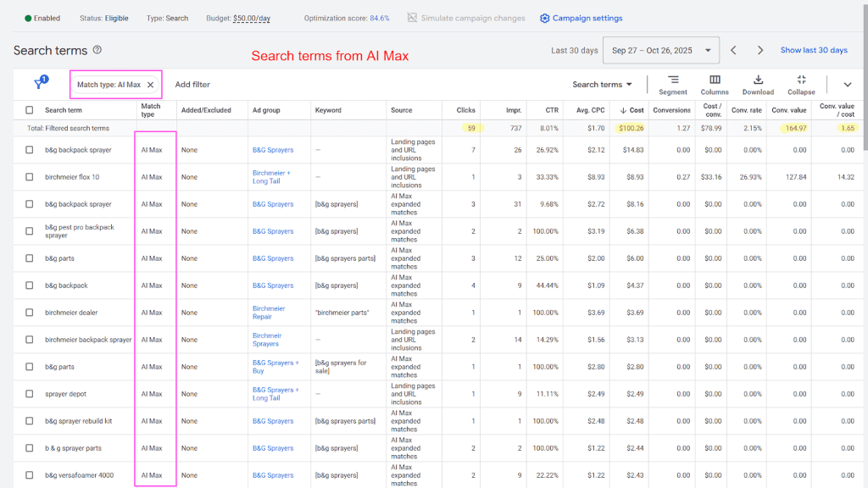Screen dimensions: 868x488
Task: Open the filter funnel icon
Action: 41,83
